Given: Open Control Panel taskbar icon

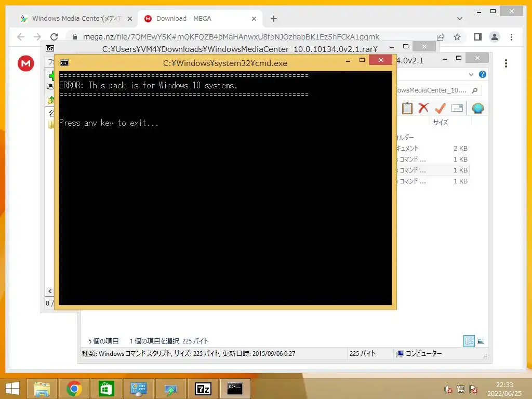Looking at the screenshot, I should (138, 389).
